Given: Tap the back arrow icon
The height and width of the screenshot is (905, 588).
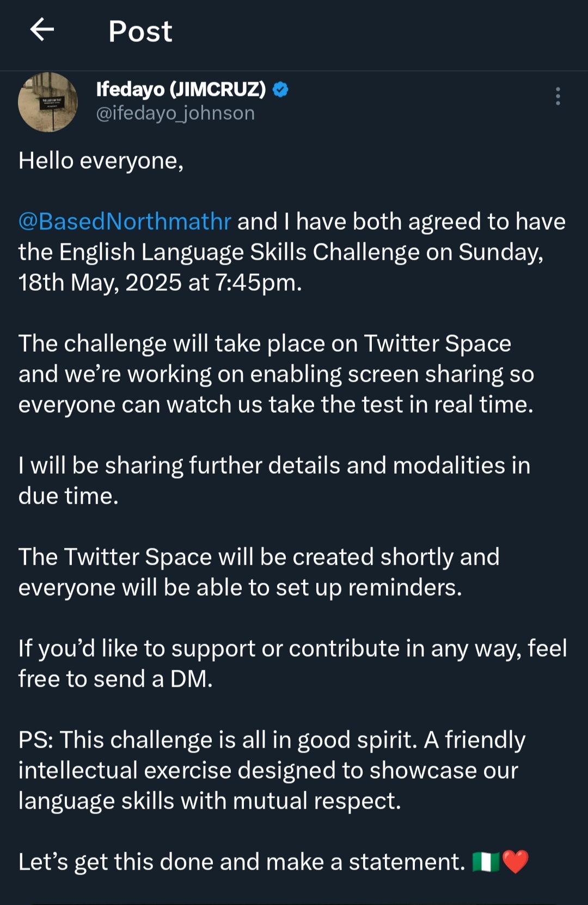Looking at the screenshot, I should click(x=42, y=29).
